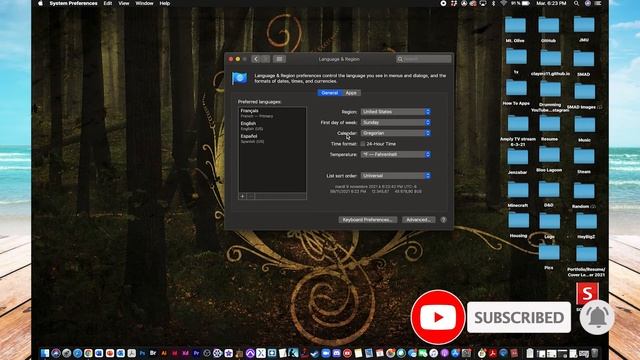Image resolution: width=640 pixels, height=360 pixels.
Task: Open Adobe Illustrator from the Dock
Action: pos(164,353)
